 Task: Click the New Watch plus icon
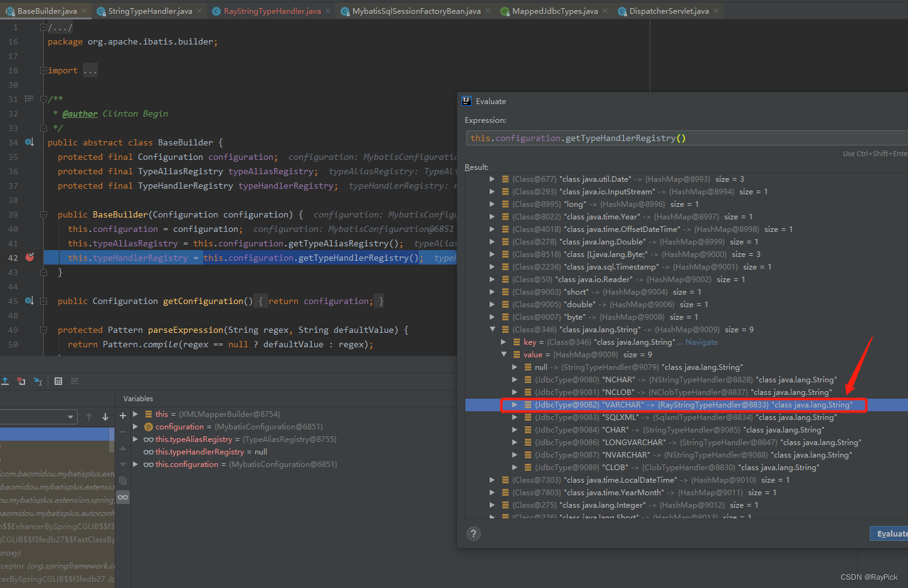(123, 415)
